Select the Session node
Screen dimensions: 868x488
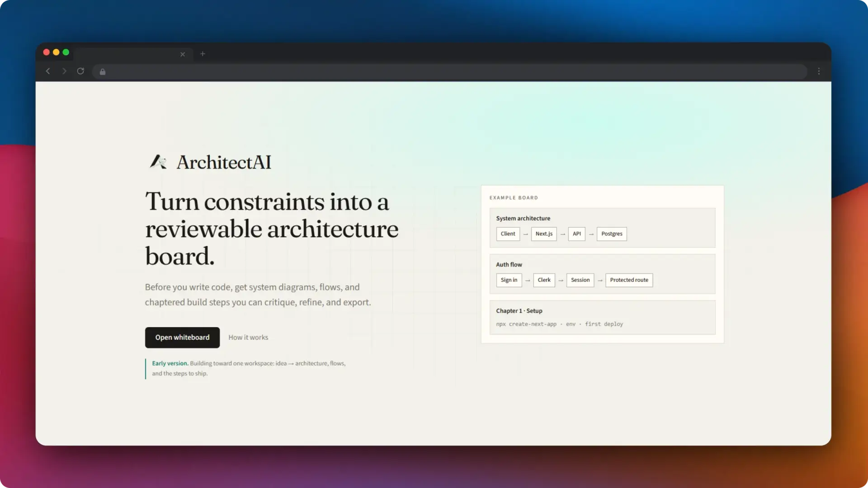click(580, 280)
